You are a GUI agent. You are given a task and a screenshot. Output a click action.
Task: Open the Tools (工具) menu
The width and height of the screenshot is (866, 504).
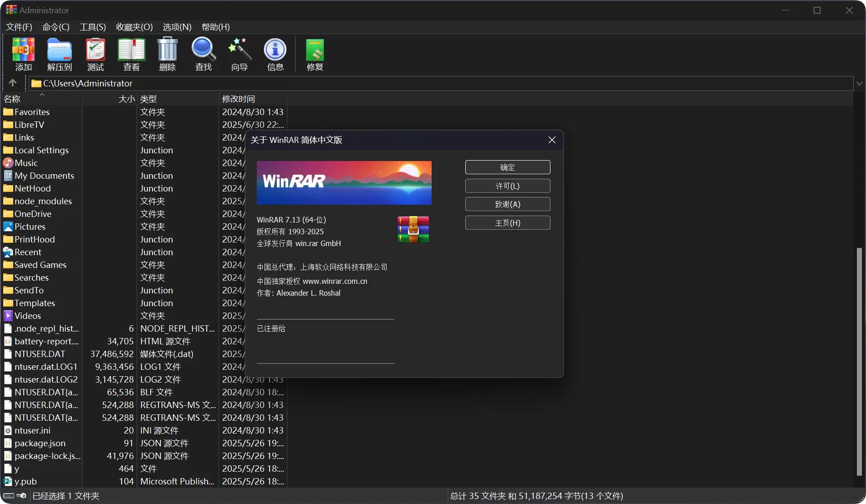point(93,27)
